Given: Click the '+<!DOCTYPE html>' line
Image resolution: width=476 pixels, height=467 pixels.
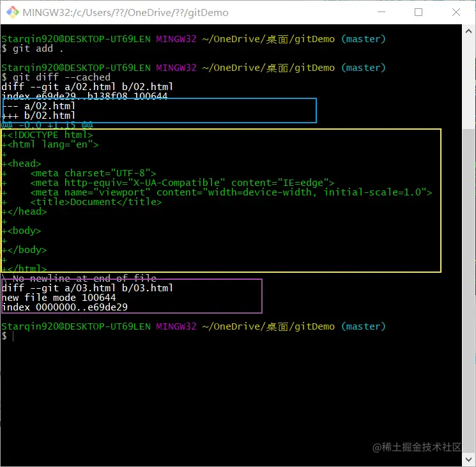Looking at the screenshot, I should pos(47,135).
